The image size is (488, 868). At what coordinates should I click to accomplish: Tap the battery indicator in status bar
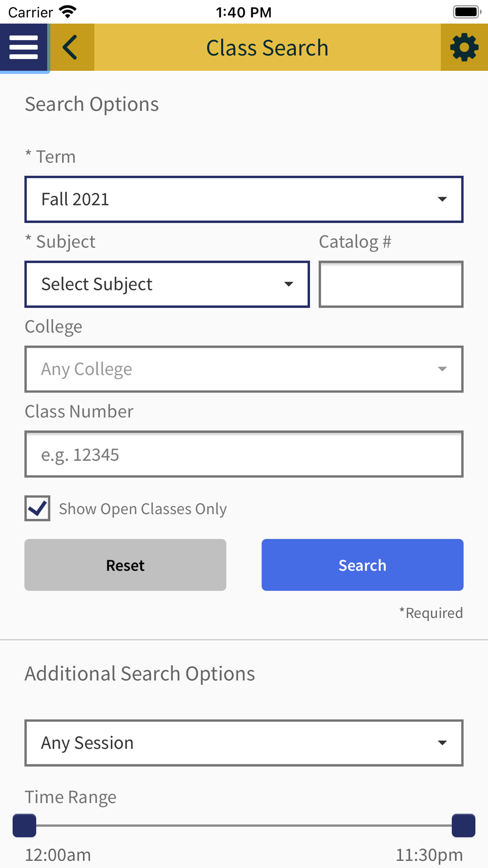467,12
